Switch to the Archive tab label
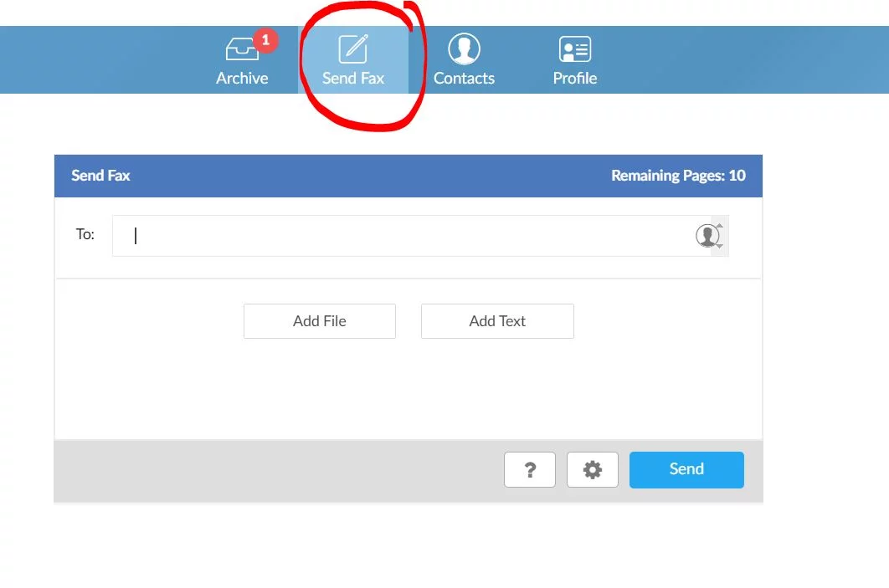The image size is (889, 588). click(242, 79)
